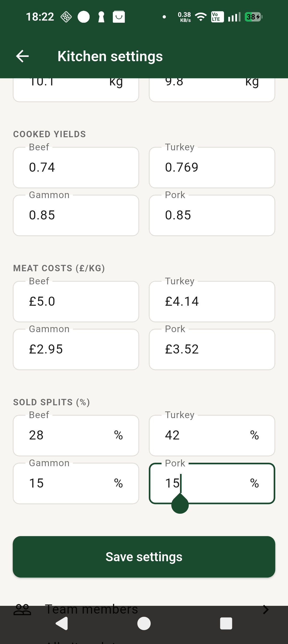This screenshot has width=288, height=644.
Task: Save the kitchen settings
Action: pyautogui.click(x=144, y=557)
